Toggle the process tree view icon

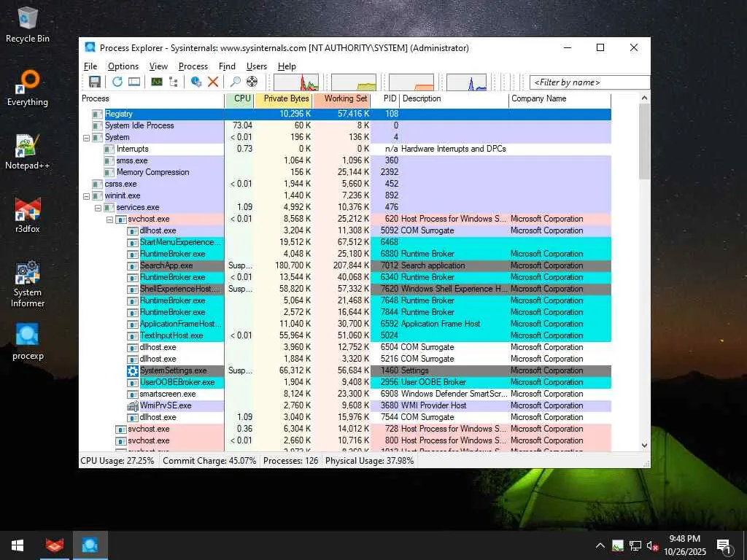coord(174,82)
